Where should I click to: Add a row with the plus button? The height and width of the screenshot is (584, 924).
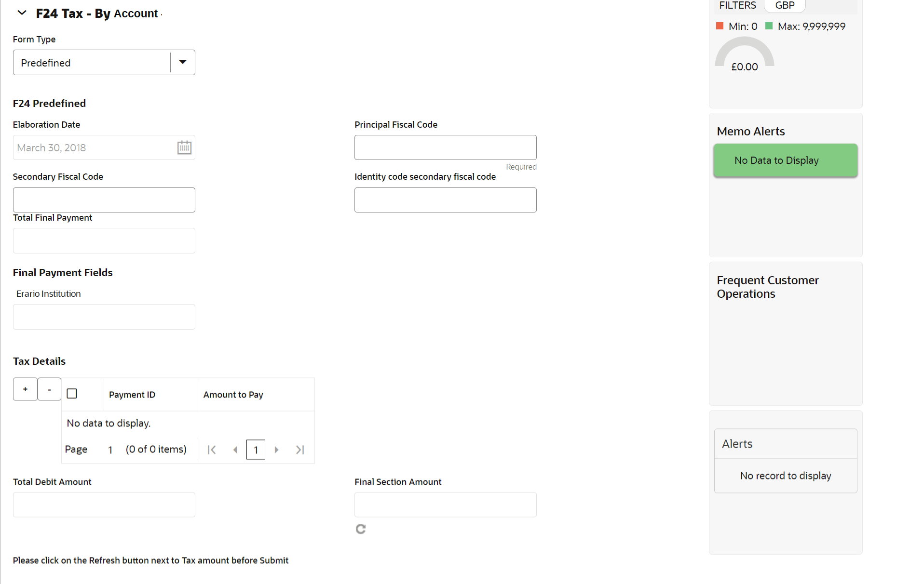pyautogui.click(x=25, y=389)
